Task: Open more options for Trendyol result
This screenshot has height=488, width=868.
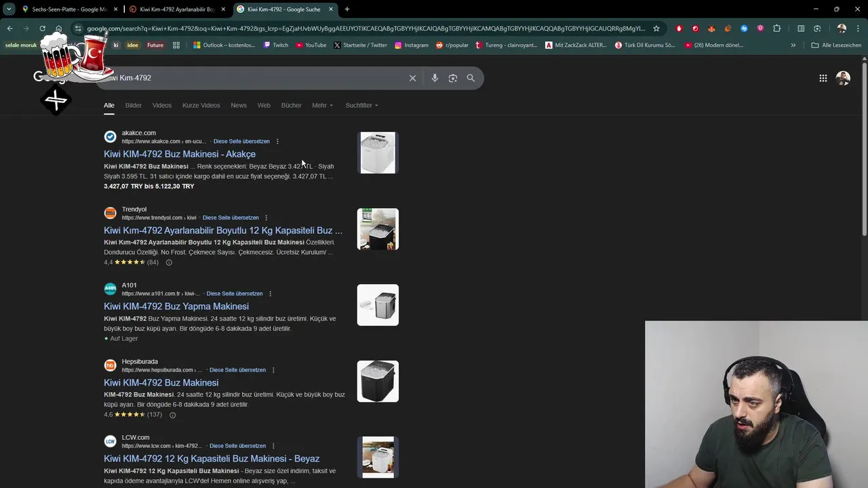Action: point(266,218)
